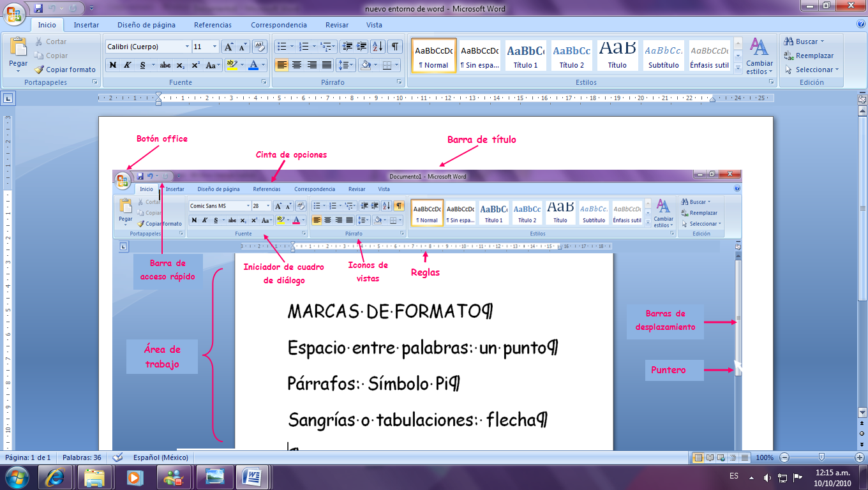
Task: Open the Revisar tab in main ribbon
Action: pyautogui.click(x=337, y=25)
